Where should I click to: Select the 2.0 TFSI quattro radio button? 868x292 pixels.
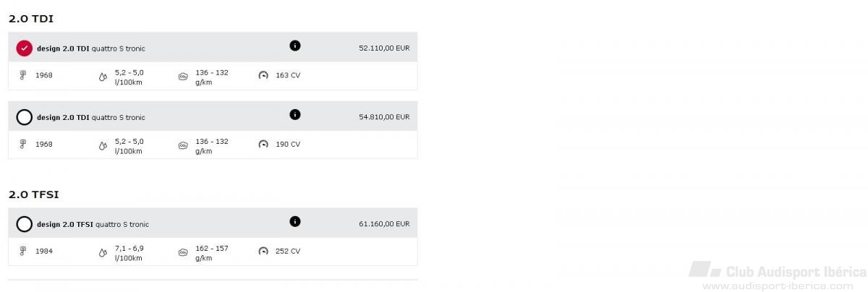[x=24, y=224]
